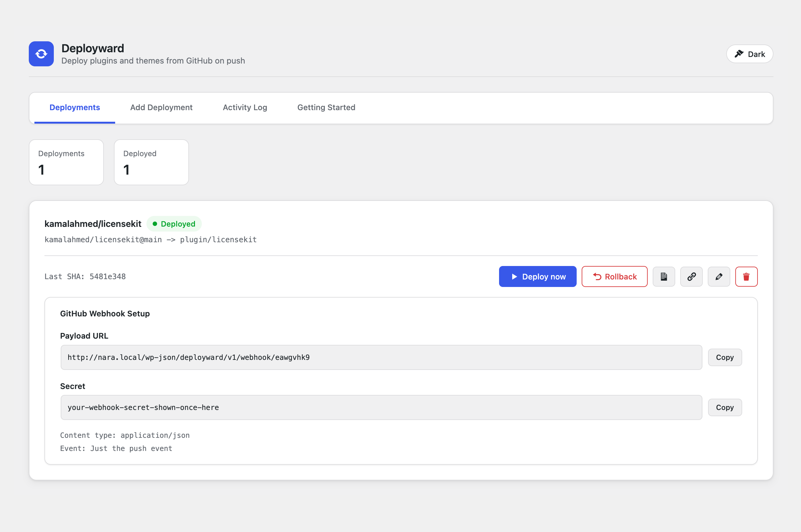Copy the Payload URL
The height and width of the screenshot is (532, 801).
point(725,357)
